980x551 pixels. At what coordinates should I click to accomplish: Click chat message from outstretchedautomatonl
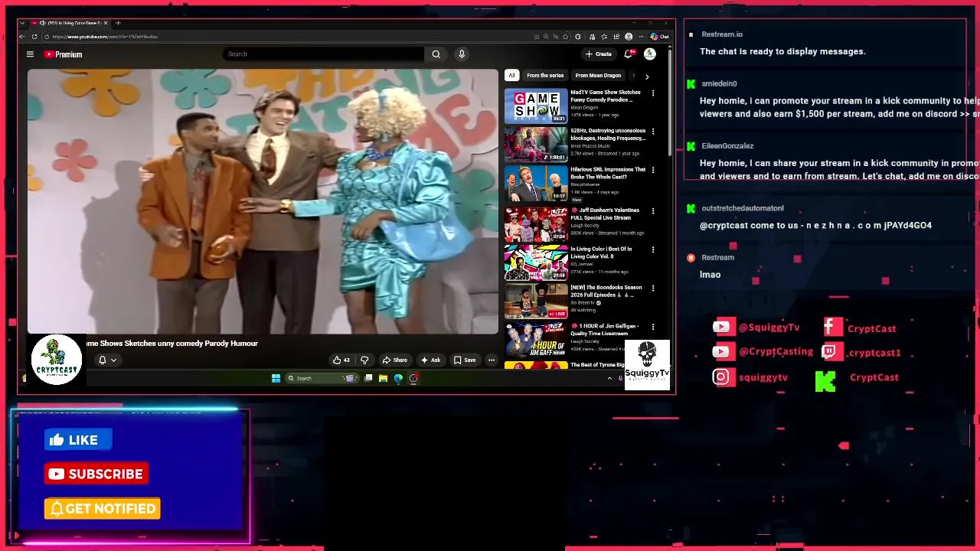point(815,225)
